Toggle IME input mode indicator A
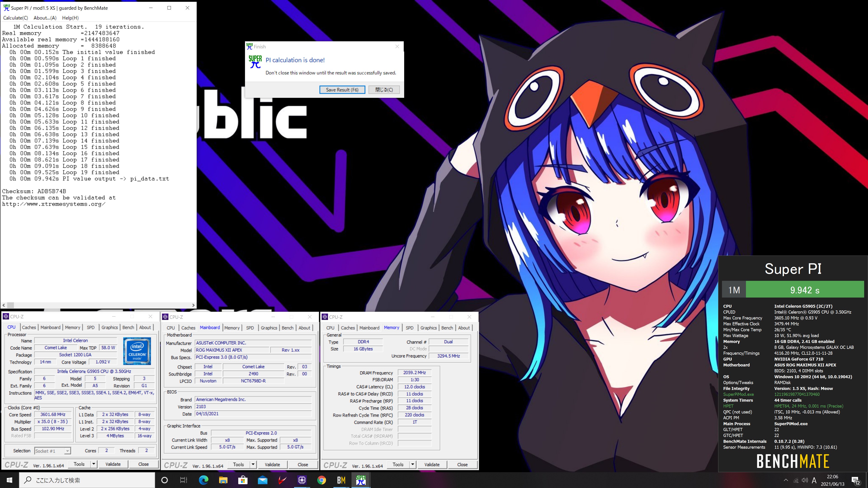 coord(814,480)
